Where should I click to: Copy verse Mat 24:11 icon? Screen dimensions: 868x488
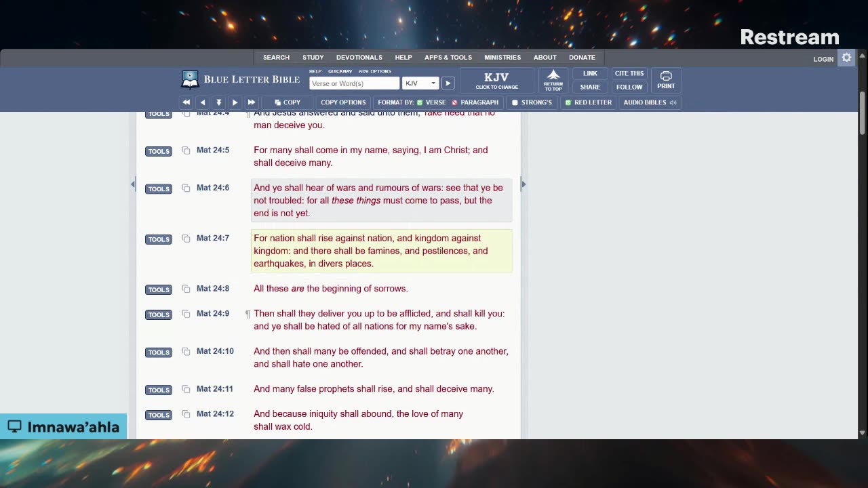186,389
